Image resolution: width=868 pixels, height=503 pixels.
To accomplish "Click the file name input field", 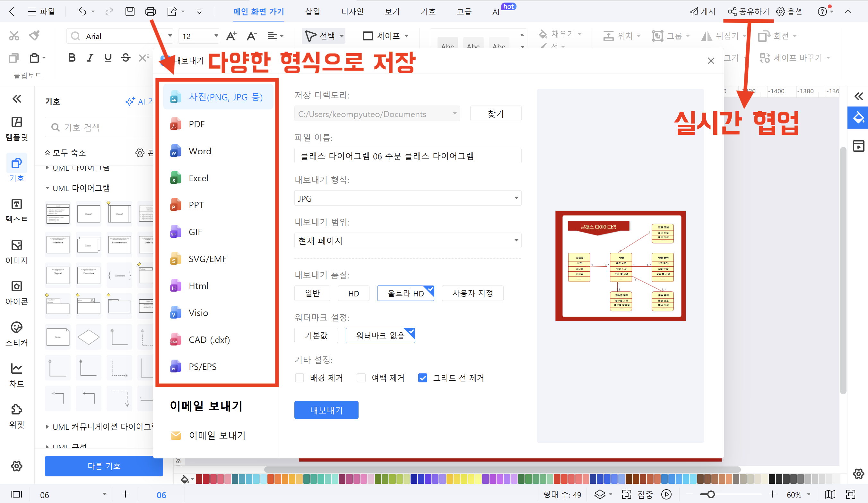I will pos(407,156).
